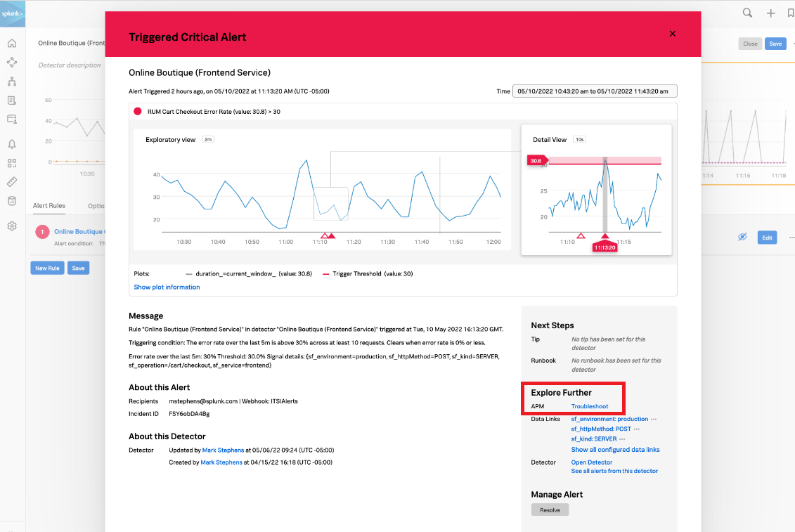This screenshot has width=795, height=532.
Task: Click the rule's Edit button
Action: (767, 238)
